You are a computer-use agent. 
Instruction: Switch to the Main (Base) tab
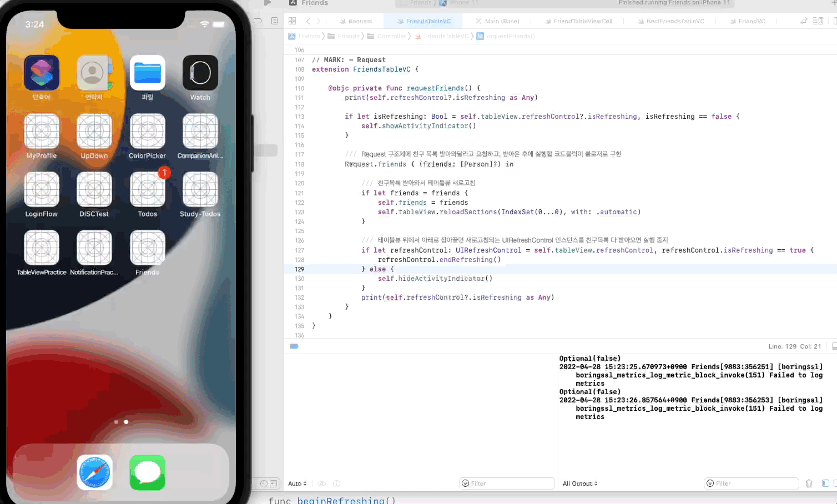click(x=497, y=21)
